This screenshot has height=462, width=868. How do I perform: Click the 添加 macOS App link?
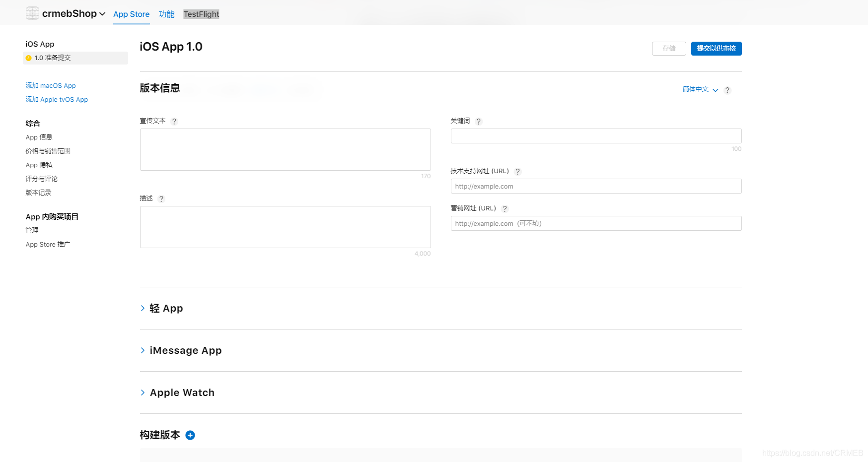[51, 86]
